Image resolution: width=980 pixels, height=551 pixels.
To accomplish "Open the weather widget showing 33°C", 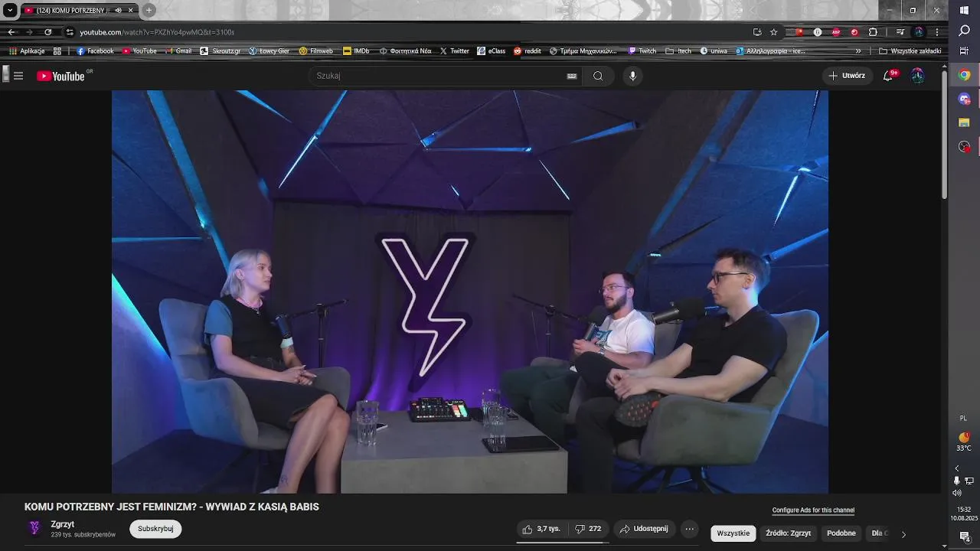I will tap(965, 442).
